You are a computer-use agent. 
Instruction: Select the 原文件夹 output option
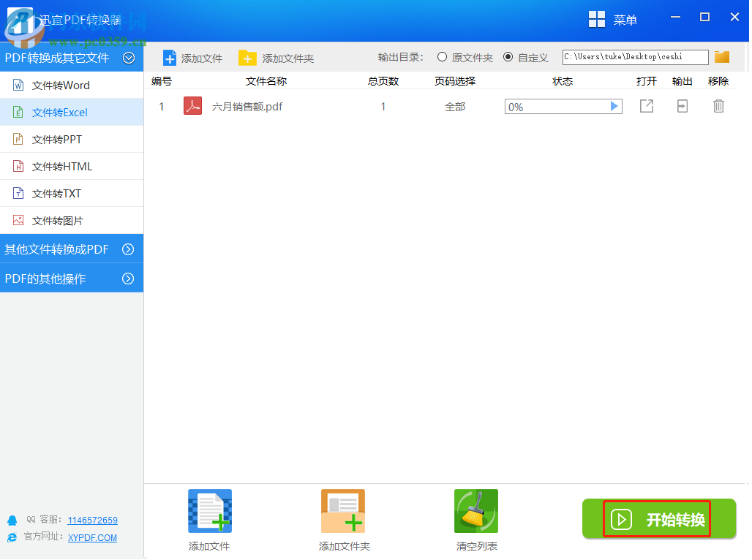click(x=443, y=56)
